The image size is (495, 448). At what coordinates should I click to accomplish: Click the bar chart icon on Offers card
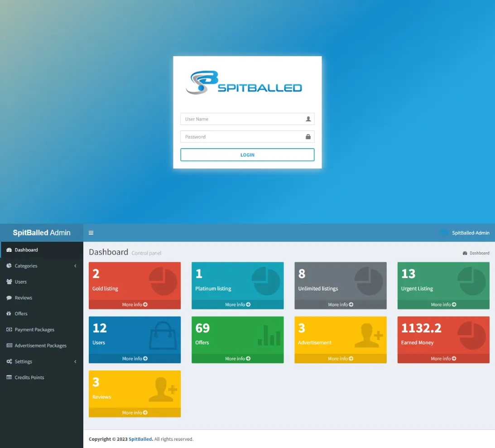pyautogui.click(x=269, y=335)
